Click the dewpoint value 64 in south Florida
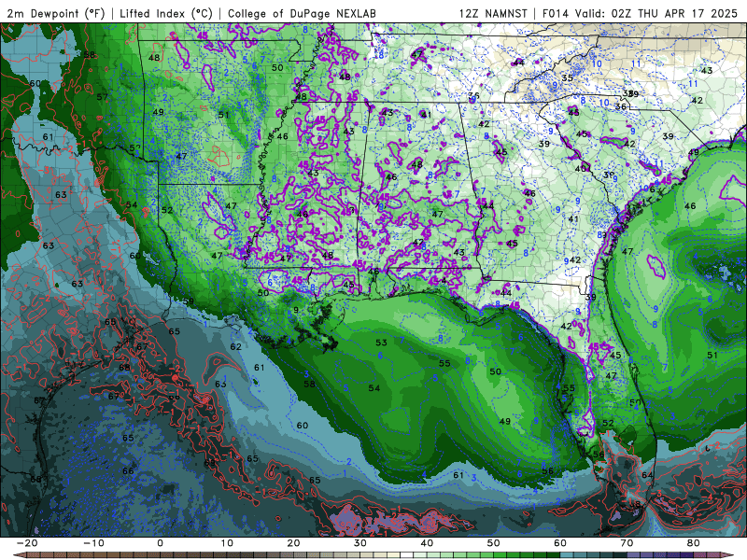747x560 pixels. tap(647, 475)
